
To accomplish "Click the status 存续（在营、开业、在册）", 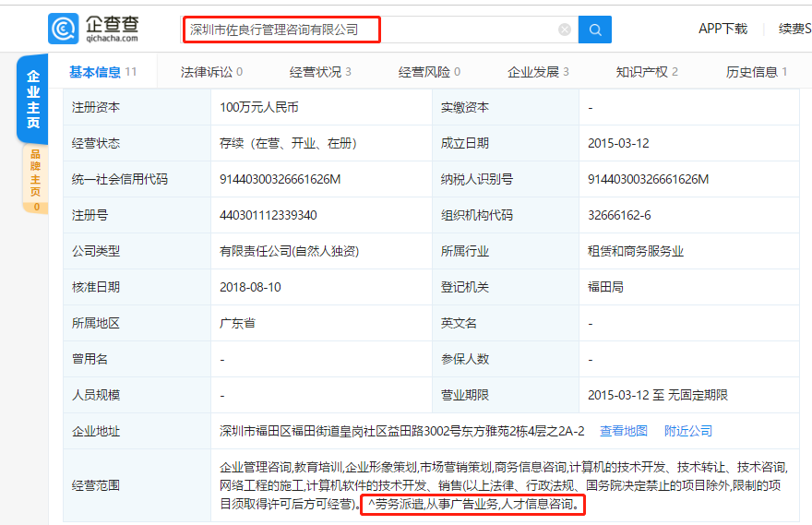I will coord(288,143).
